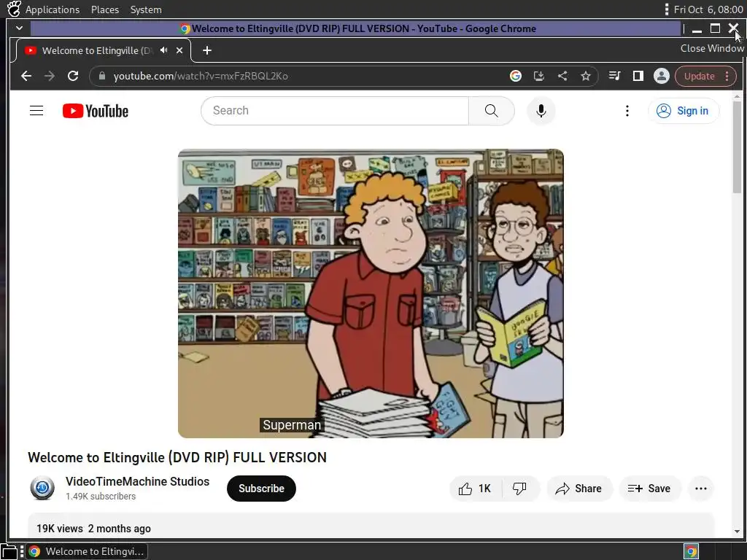The image size is (747, 560).
Task: Click the GNOME foot logo icon
Action: click(14, 9)
